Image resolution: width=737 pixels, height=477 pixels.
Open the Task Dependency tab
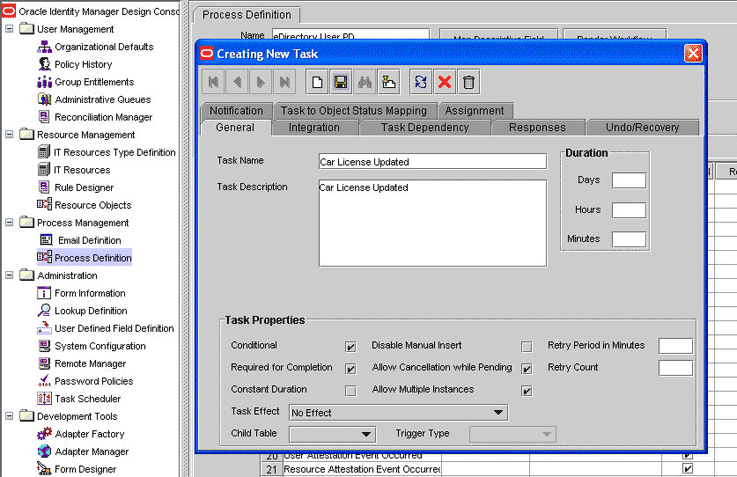coord(425,127)
